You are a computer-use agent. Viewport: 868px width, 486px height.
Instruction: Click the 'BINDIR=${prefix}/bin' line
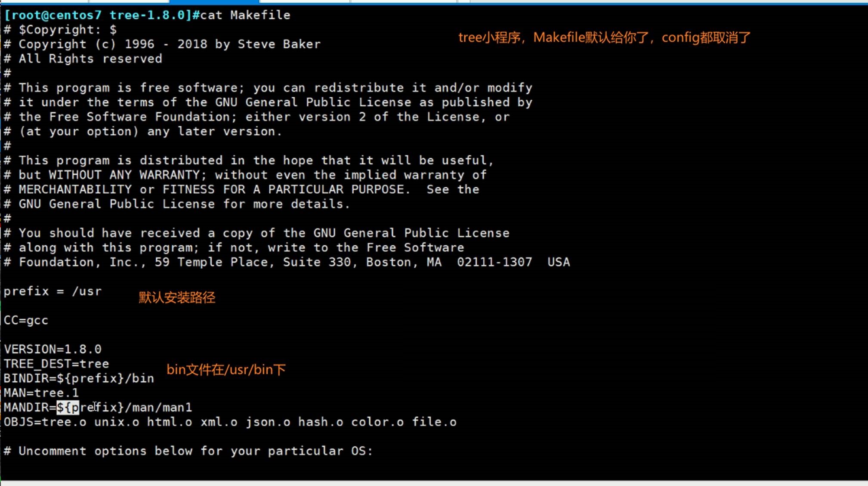[79, 378]
